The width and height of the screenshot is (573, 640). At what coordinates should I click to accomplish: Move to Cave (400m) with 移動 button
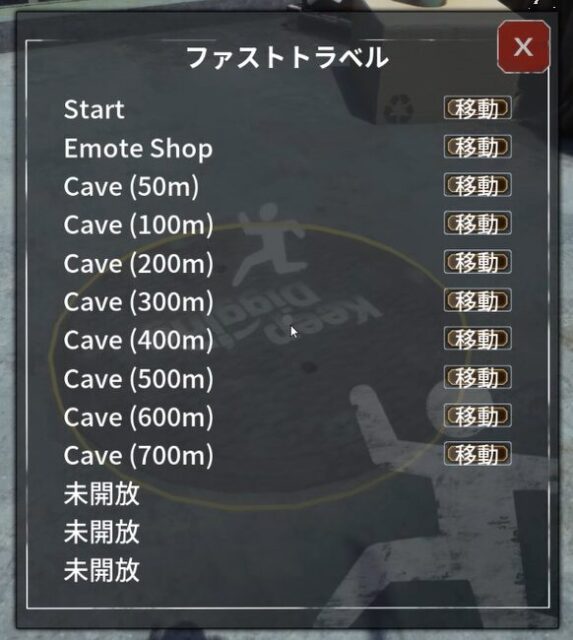[478, 338]
